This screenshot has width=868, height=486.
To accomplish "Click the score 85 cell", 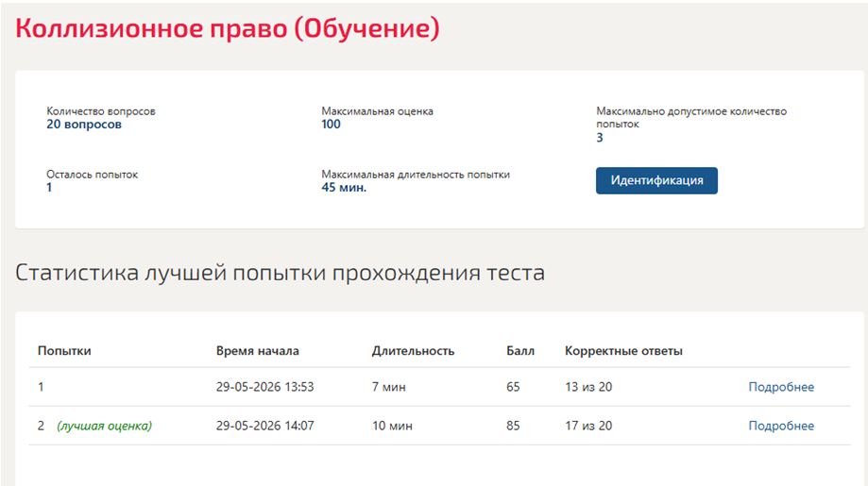I will [513, 426].
